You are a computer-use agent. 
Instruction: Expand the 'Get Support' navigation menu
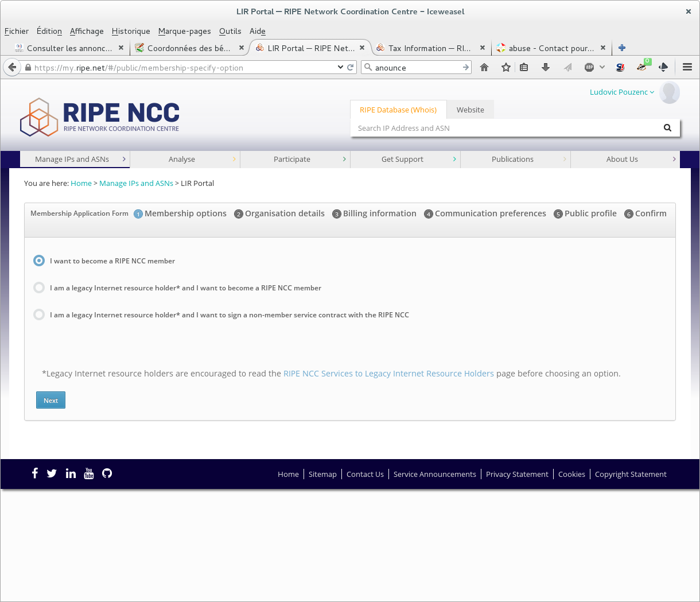406,160
